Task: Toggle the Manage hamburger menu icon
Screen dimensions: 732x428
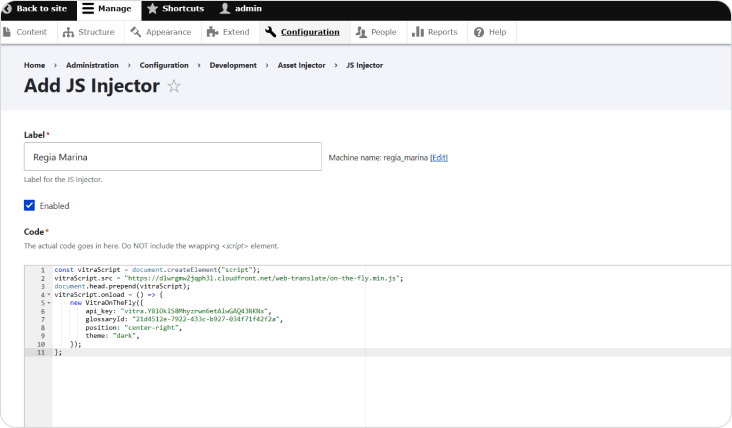Action: [88, 8]
